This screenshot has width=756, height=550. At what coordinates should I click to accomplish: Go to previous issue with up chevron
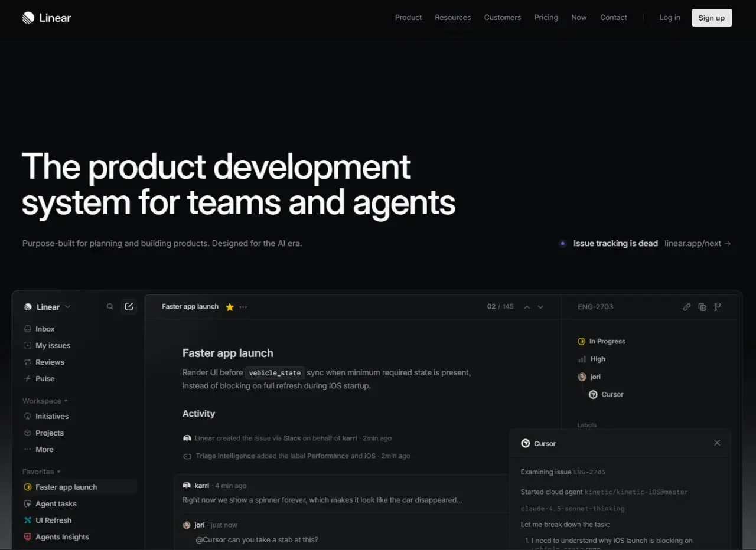click(527, 307)
